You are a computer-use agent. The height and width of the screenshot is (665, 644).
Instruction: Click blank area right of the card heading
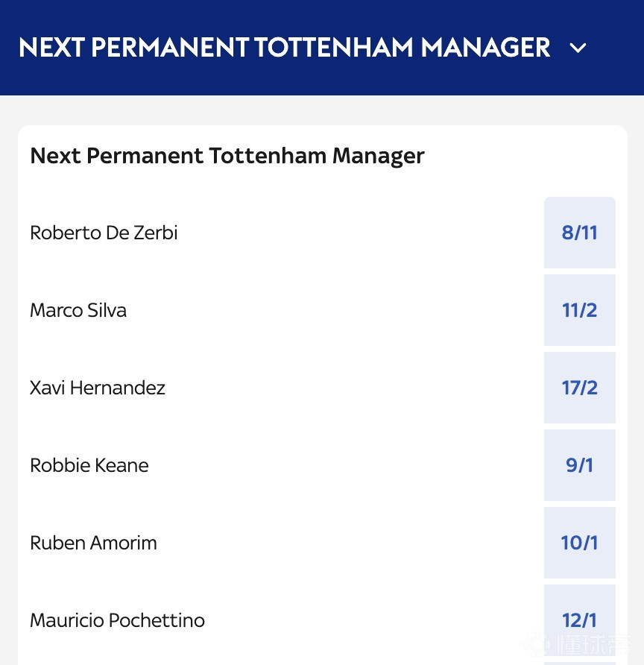(x=522, y=156)
